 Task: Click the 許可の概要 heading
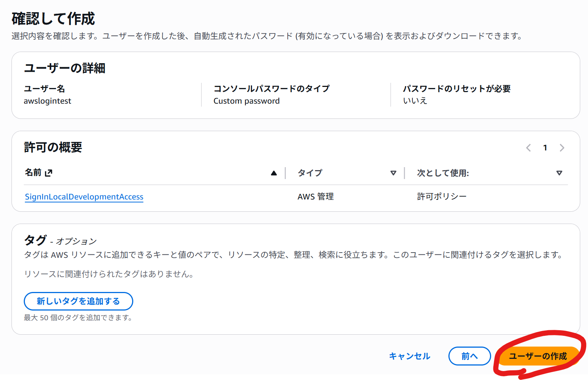(x=53, y=147)
